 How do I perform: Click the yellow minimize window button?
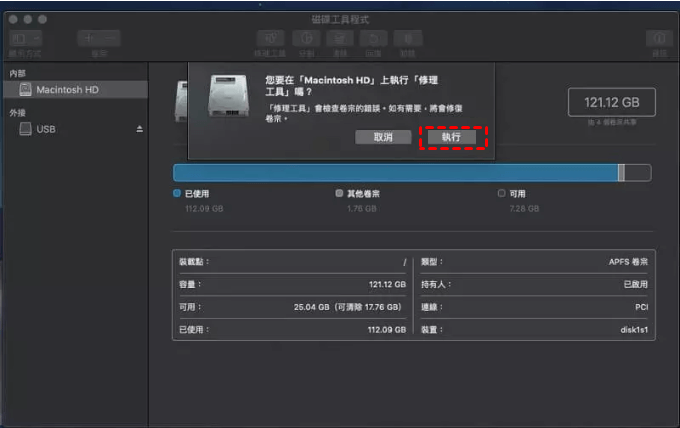tap(28, 20)
